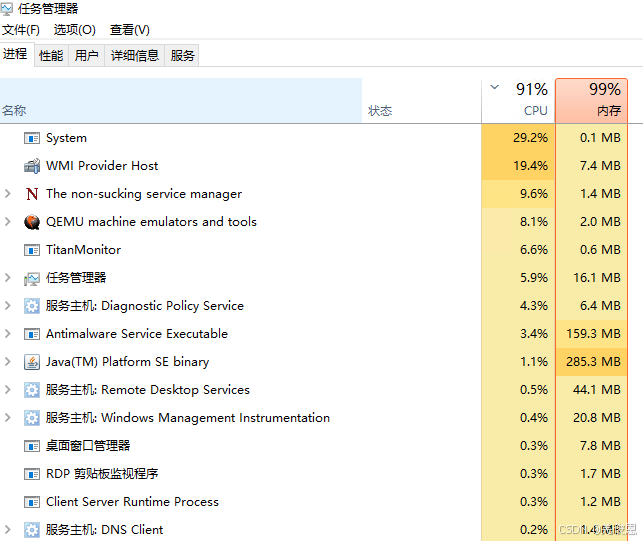Select the System process name
The width and height of the screenshot is (643, 541).
pos(66,138)
